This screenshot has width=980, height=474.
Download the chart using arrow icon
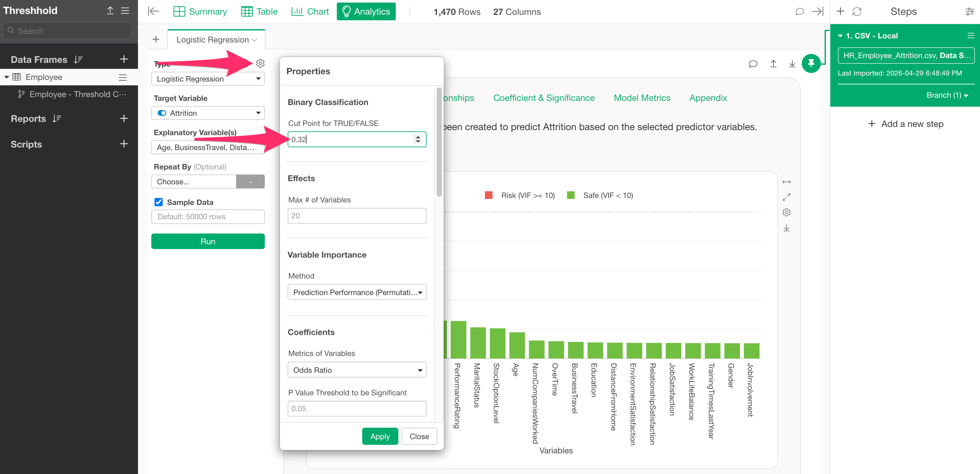point(786,228)
